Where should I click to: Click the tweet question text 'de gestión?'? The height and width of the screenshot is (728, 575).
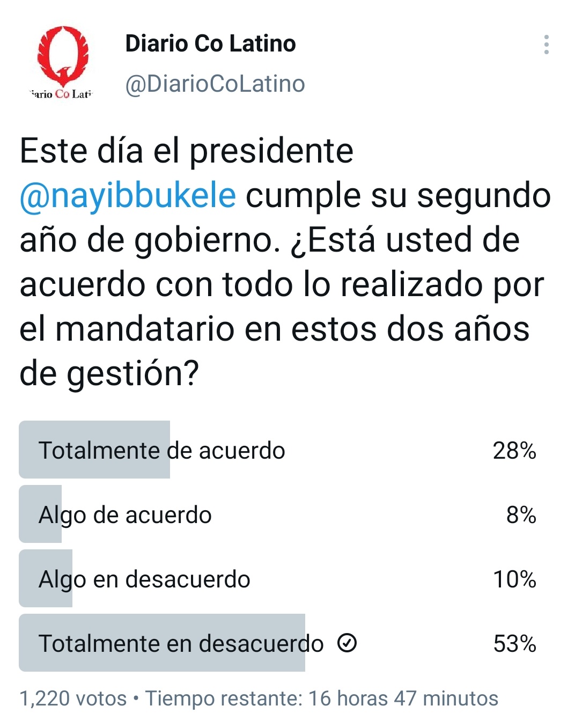pyautogui.click(x=109, y=373)
